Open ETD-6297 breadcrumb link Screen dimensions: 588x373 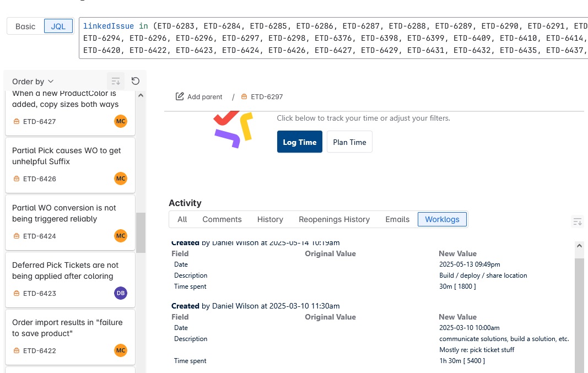pyautogui.click(x=267, y=97)
